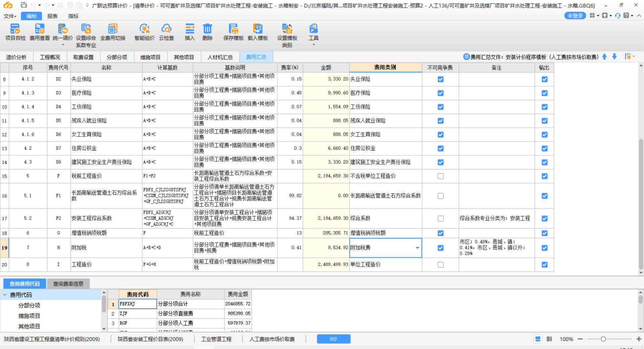
Task: Move row up with blue up arrow
Action: (x=604, y=57)
